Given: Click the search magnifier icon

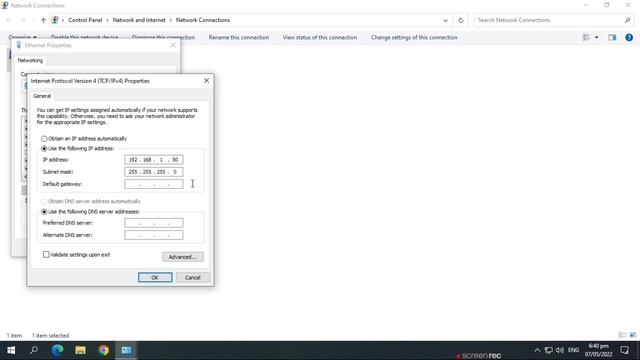Looking at the screenshot, I should click(x=627, y=20).
